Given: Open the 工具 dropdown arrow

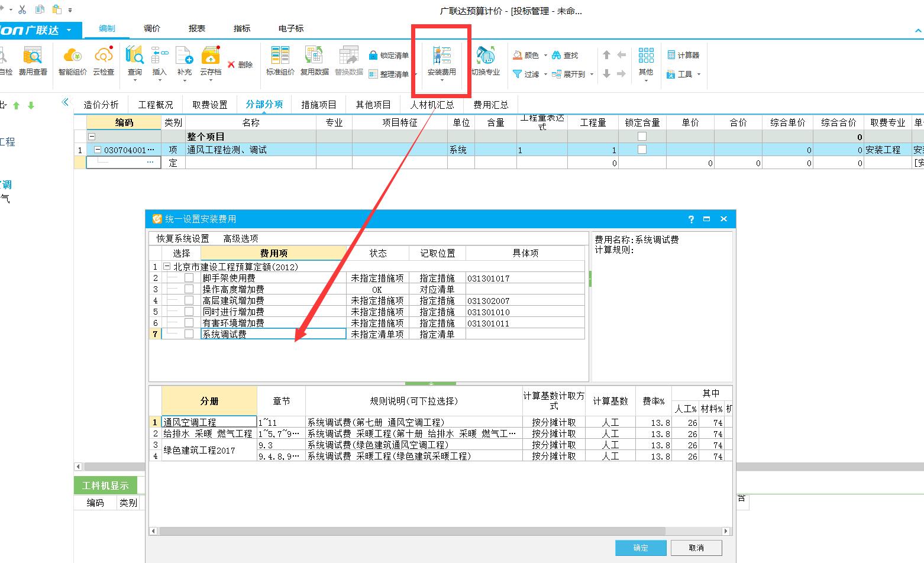Looking at the screenshot, I should [x=699, y=75].
